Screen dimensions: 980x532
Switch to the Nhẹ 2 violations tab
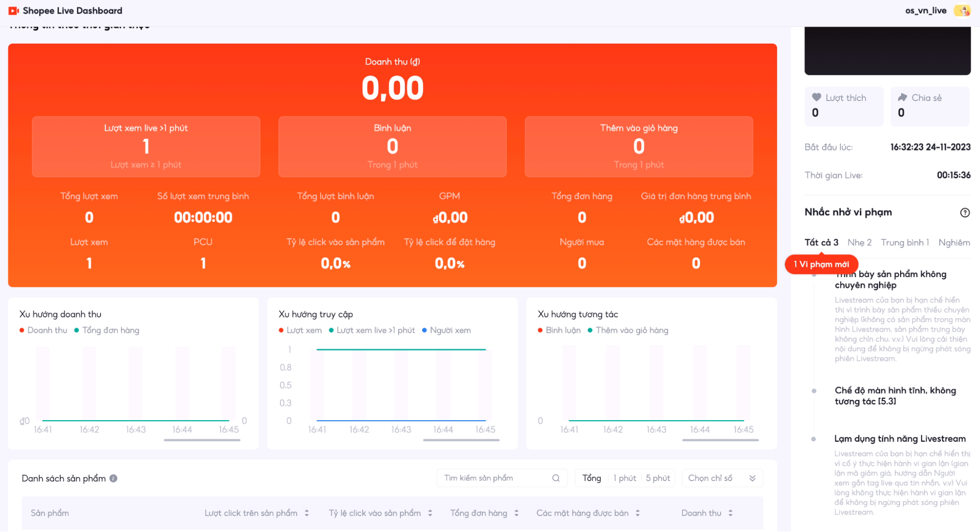pos(859,242)
